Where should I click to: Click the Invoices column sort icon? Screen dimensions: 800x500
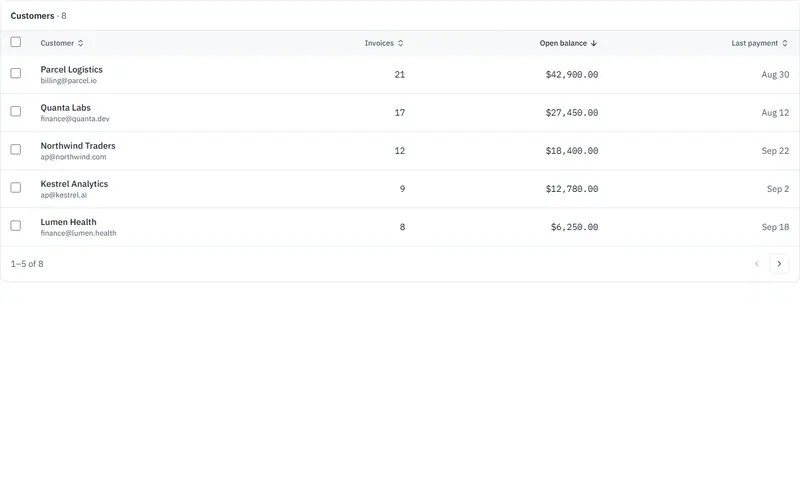[401, 43]
